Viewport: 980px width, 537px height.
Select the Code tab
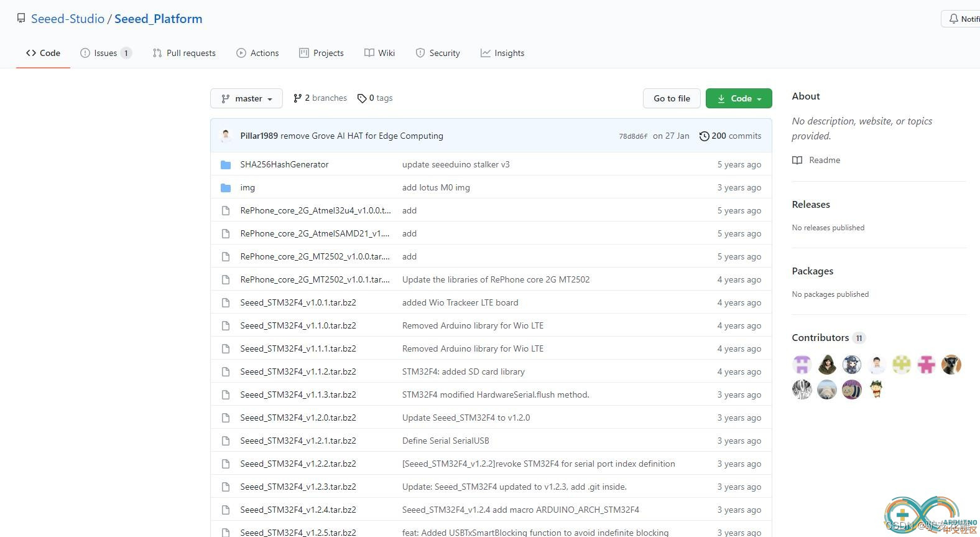(x=43, y=53)
